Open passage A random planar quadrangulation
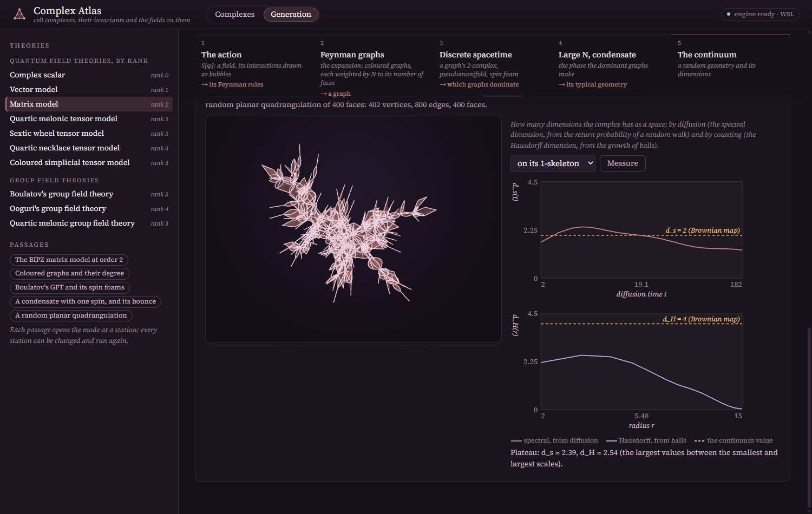This screenshot has width=812, height=514. 71,316
